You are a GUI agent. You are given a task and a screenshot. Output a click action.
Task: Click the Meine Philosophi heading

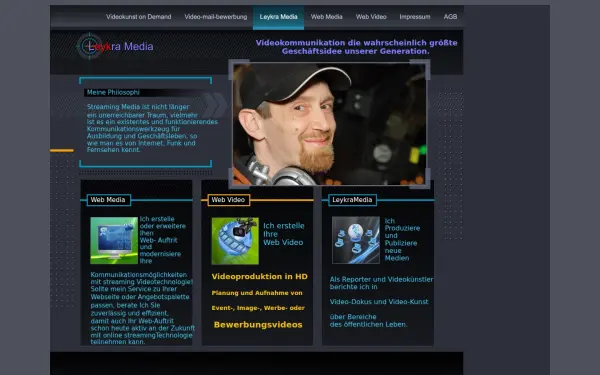pos(113,93)
